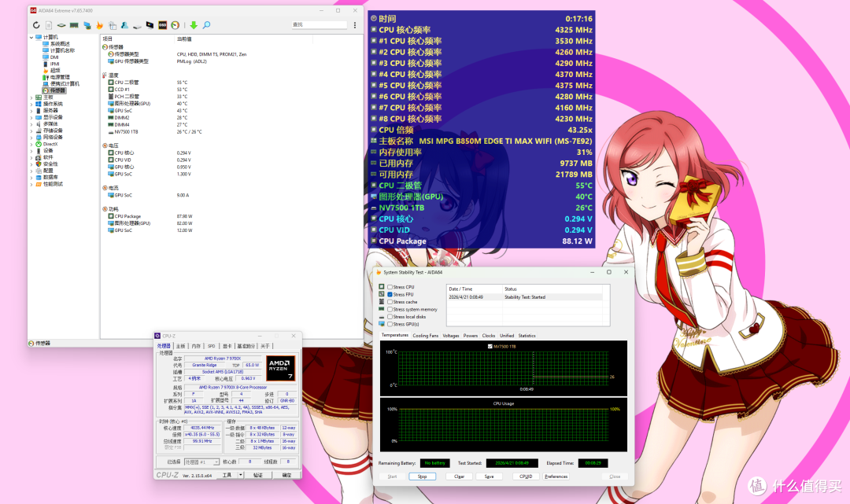
Task: Click the sensor gauge toolbar icon
Action: (175, 25)
